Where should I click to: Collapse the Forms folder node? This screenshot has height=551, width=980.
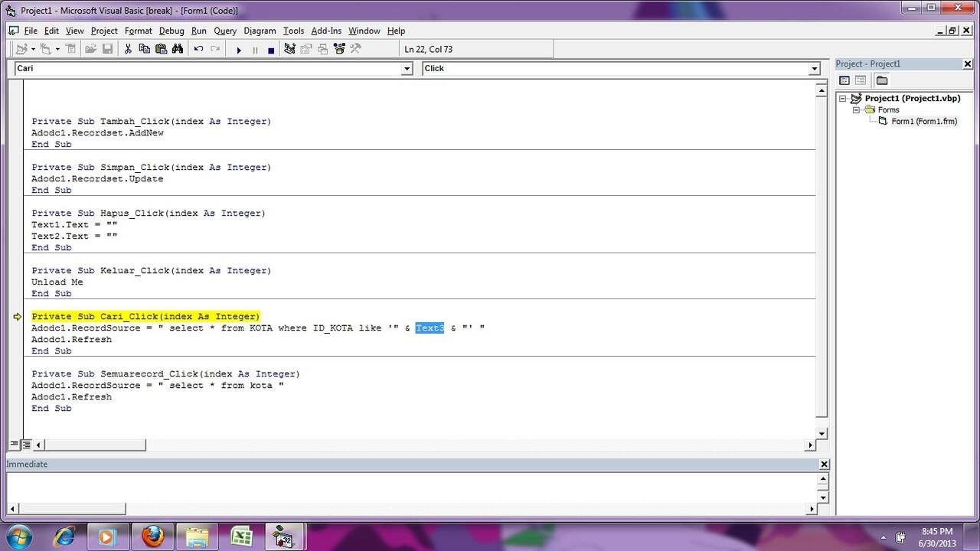[x=857, y=110]
